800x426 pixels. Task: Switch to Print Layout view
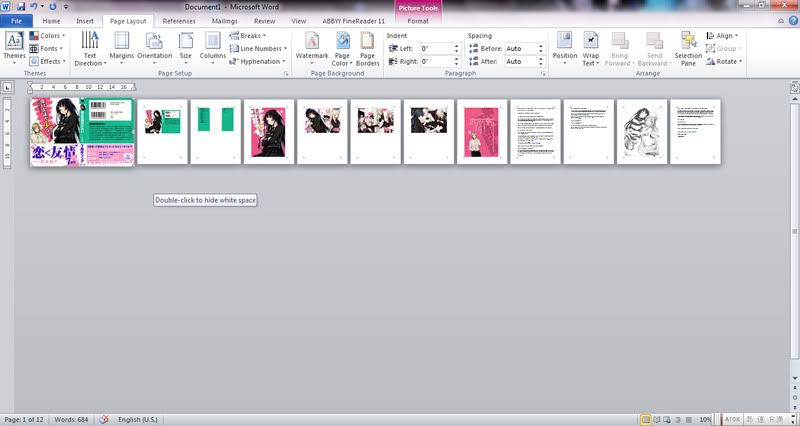(646, 419)
